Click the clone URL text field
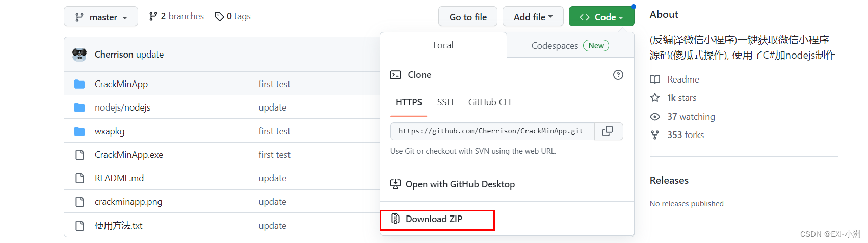Image resolution: width=868 pixels, height=243 pixels. point(492,131)
